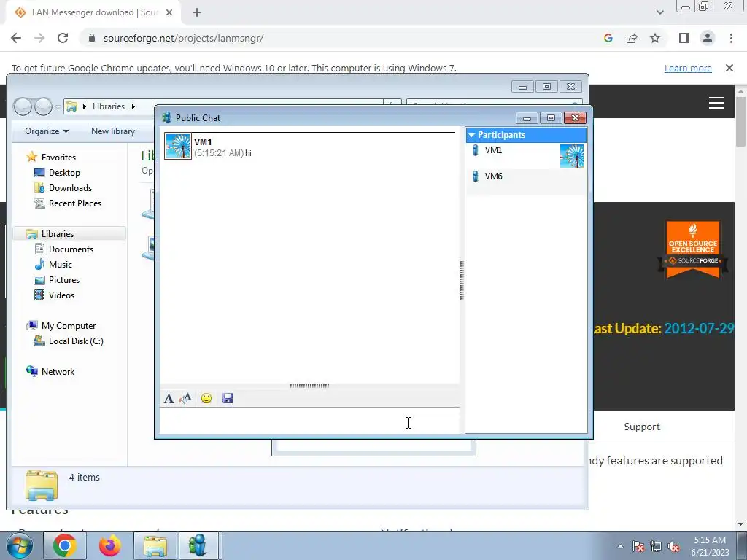Share this page icon in Chrome
747x560 pixels.
pos(632,38)
